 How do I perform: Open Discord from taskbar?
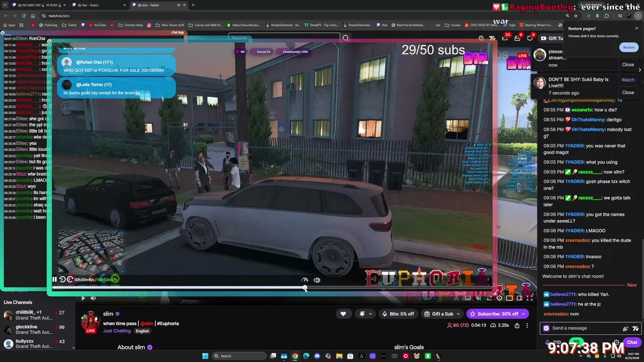tap(317, 356)
